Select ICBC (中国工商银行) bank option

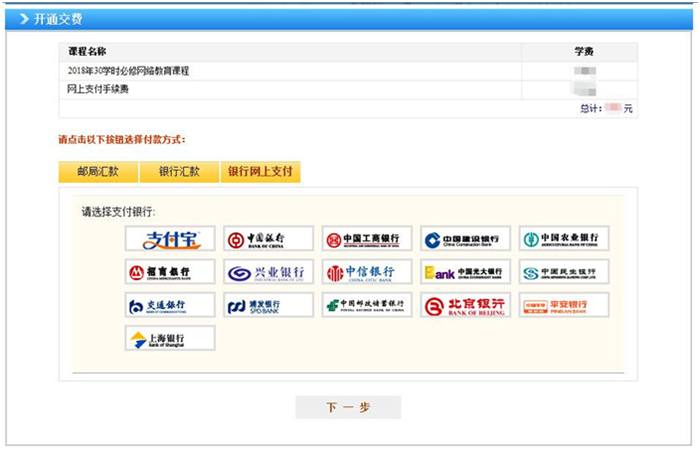coord(366,240)
